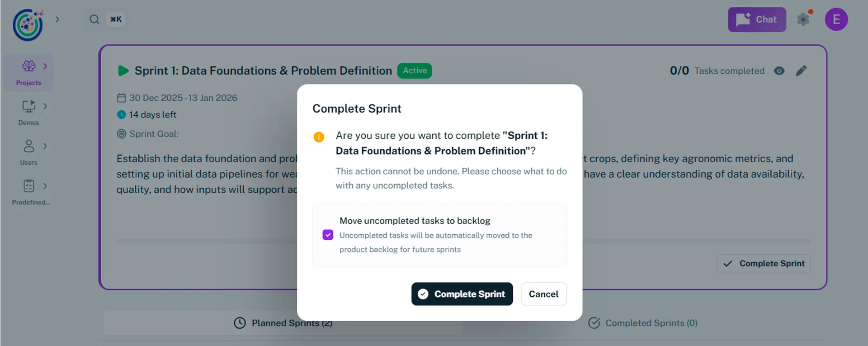Collapse the sidebar with the top chevron
868x346 pixels.
click(57, 19)
